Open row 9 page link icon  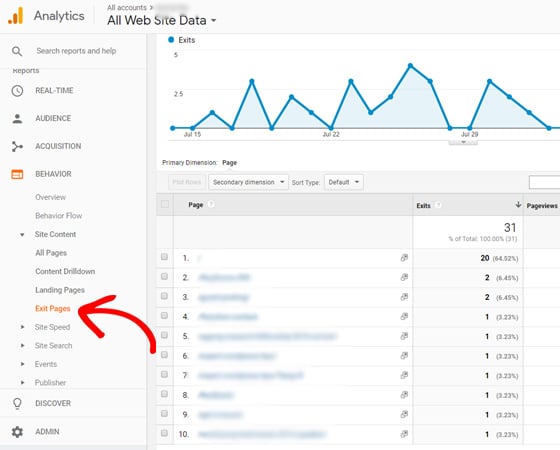coord(404,415)
